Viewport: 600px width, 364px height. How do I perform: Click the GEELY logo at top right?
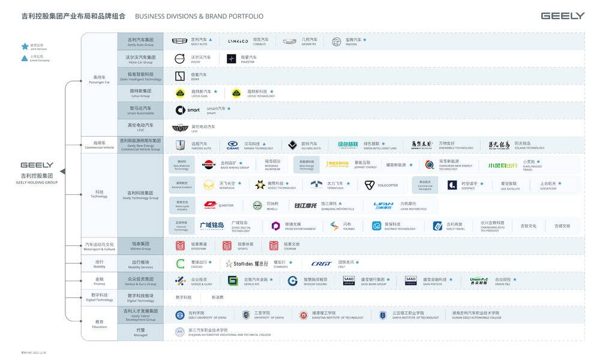[563, 16]
